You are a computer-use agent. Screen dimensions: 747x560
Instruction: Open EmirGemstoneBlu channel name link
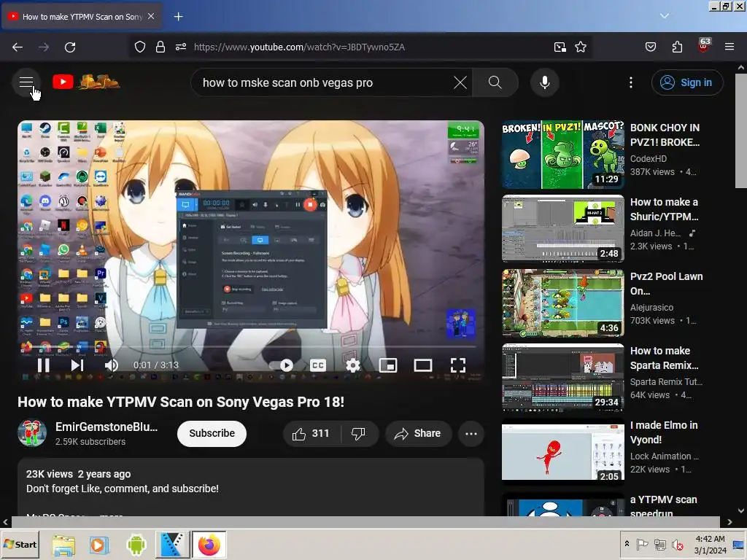[107, 427]
